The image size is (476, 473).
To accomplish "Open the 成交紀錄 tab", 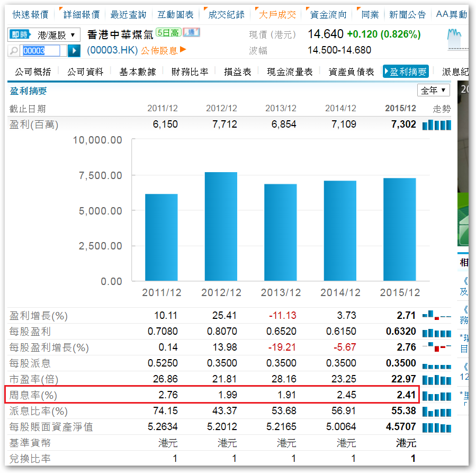I will click(x=226, y=14).
